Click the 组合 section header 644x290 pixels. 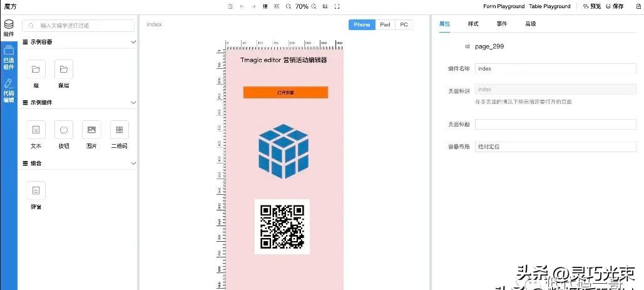tap(79, 163)
